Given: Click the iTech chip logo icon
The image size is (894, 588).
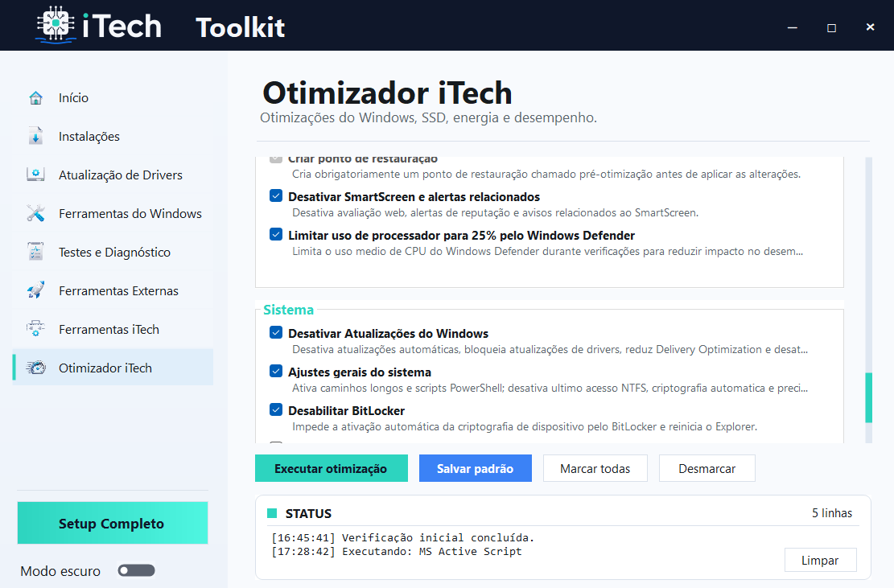Looking at the screenshot, I should pos(56,24).
